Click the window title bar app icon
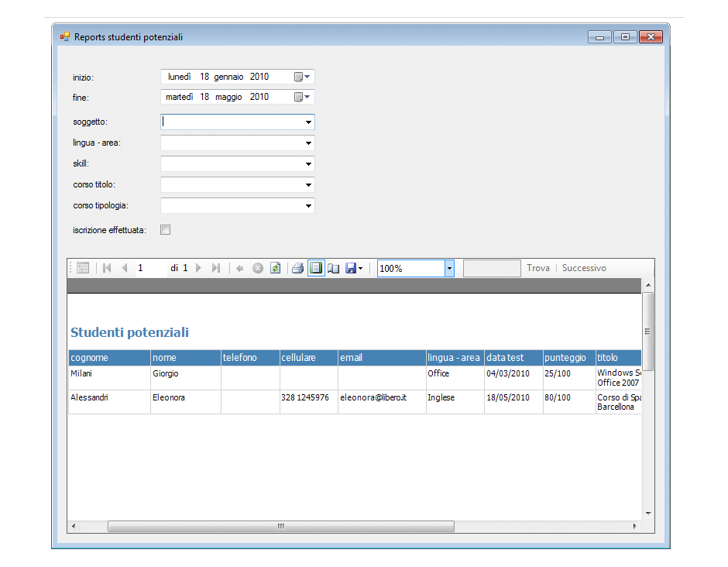The height and width of the screenshot is (567, 728). coord(64,36)
